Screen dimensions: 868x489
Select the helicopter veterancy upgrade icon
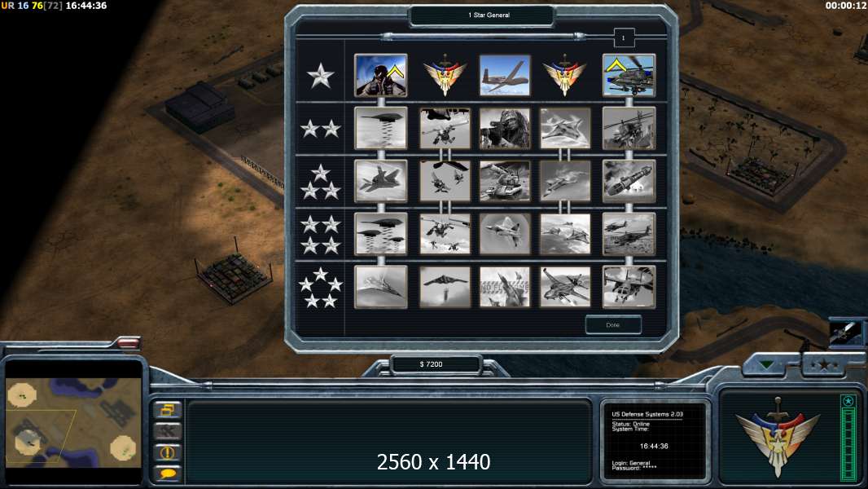click(x=629, y=75)
